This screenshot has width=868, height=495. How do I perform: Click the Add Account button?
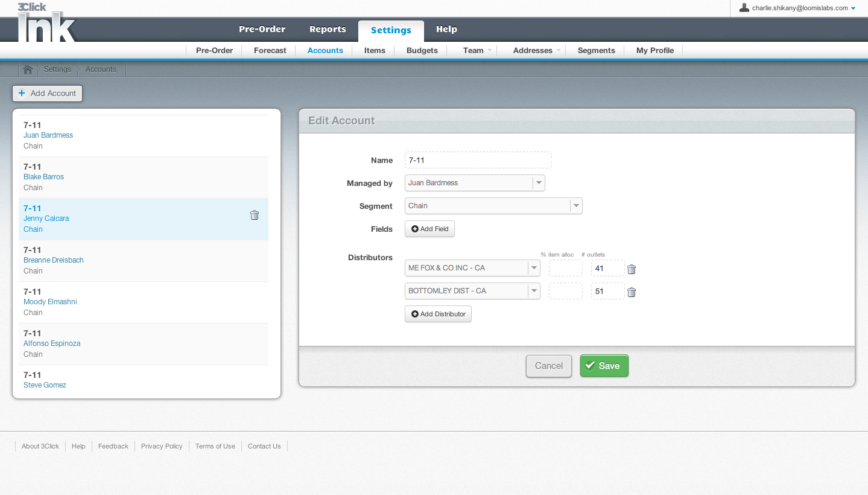click(48, 94)
